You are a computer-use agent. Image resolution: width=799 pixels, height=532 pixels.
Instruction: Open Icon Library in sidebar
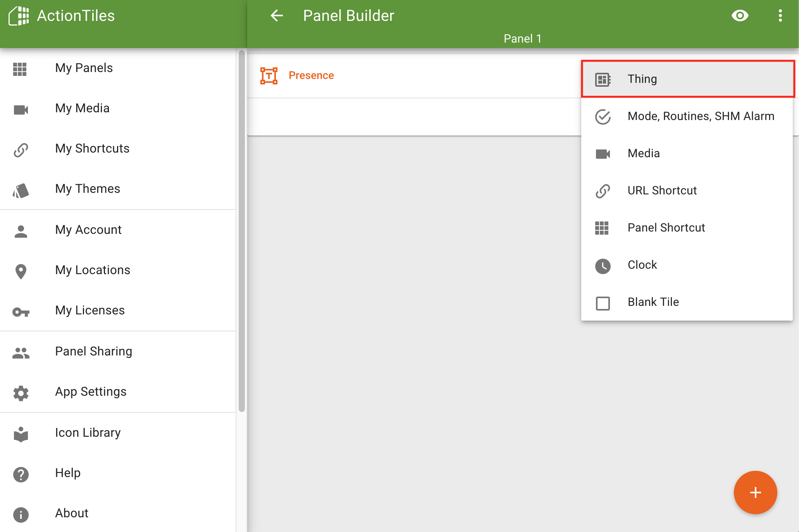(x=118, y=433)
